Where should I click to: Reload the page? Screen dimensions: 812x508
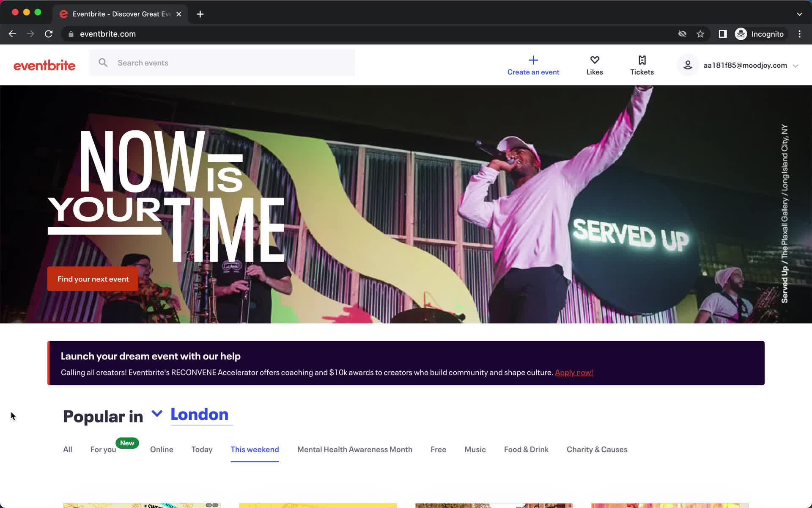(49, 34)
